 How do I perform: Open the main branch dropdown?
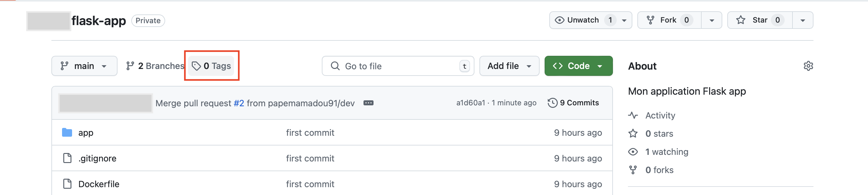coord(84,66)
